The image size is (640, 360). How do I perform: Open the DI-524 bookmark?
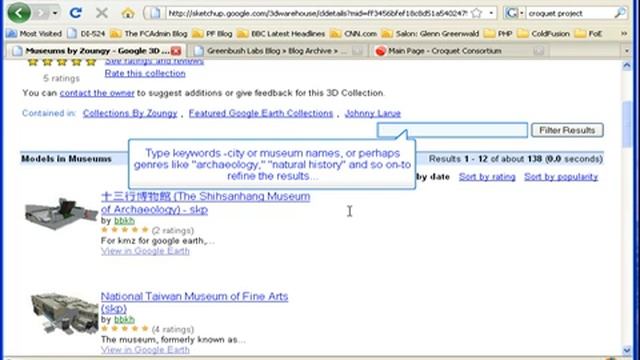point(87,33)
